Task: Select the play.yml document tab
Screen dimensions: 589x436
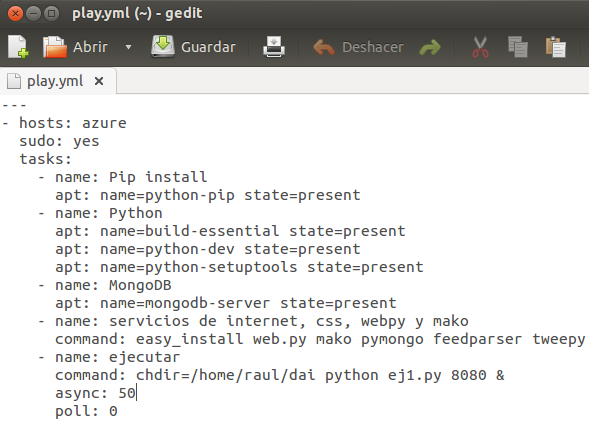Action: [x=58, y=81]
